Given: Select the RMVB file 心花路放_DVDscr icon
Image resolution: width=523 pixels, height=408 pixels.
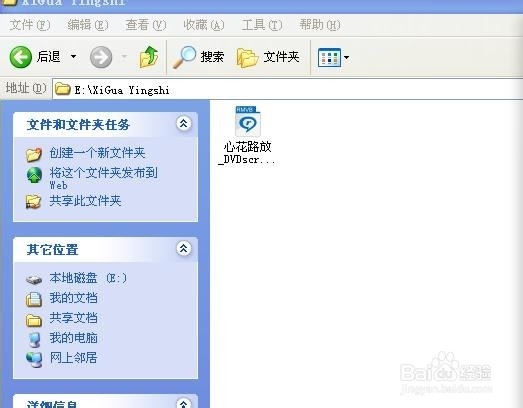Looking at the screenshot, I should pyautogui.click(x=247, y=121).
